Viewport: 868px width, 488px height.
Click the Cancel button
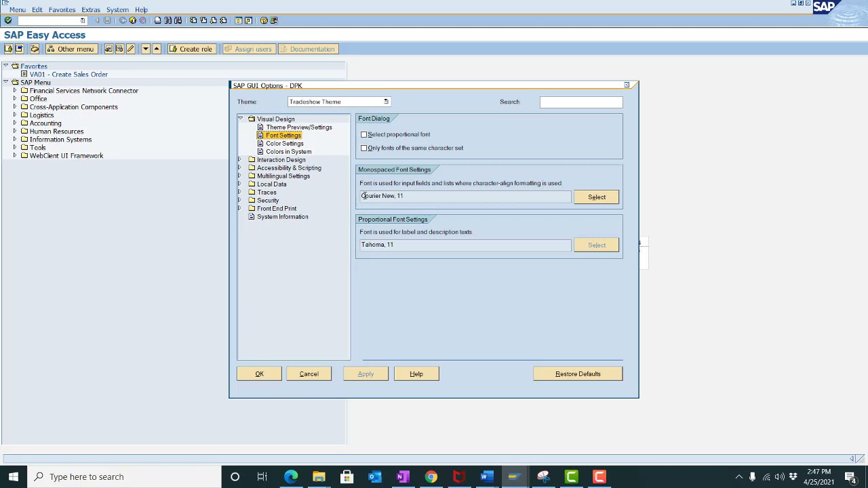[309, 374]
